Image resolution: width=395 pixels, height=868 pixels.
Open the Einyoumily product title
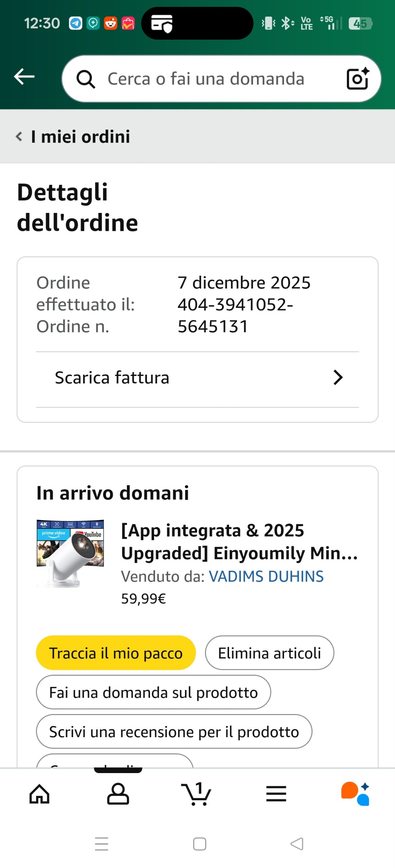pos(239,541)
